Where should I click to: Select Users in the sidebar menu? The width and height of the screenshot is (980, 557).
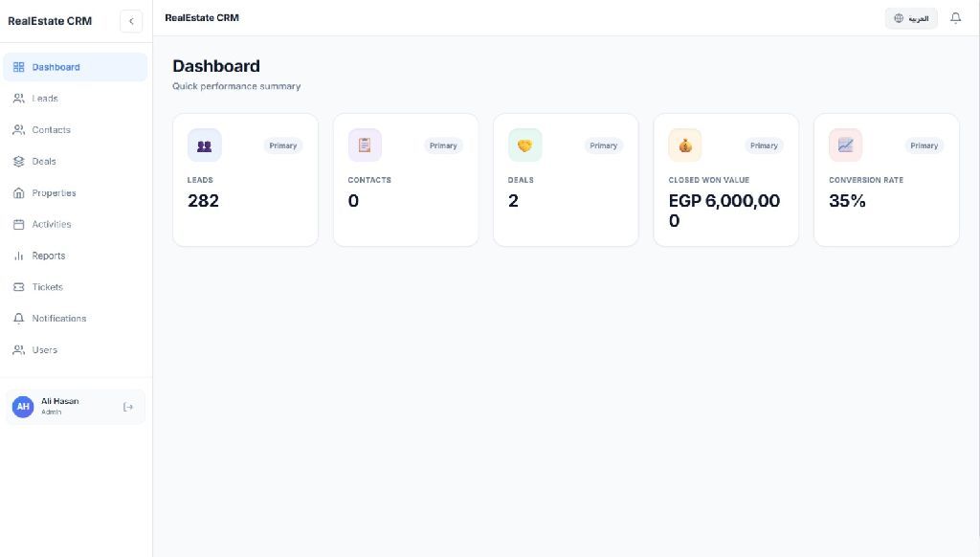(x=75, y=350)
